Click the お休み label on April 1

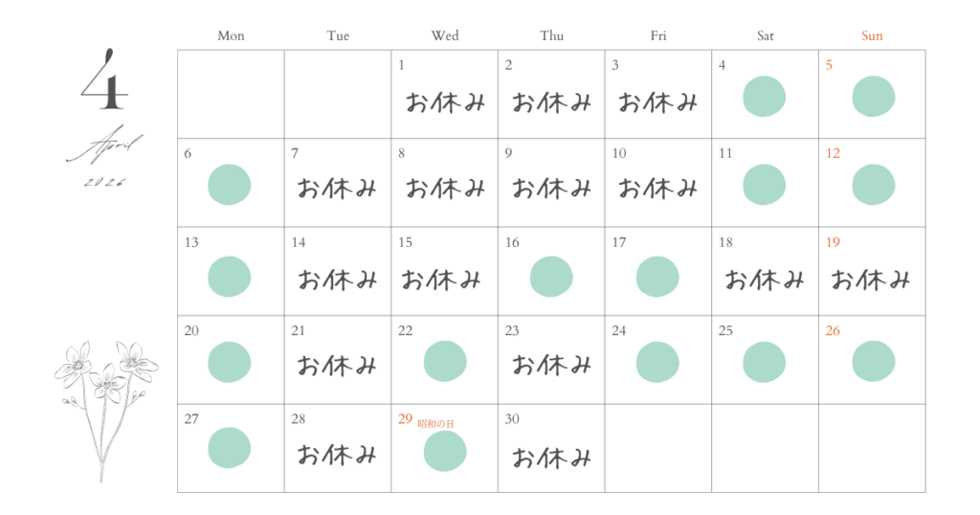(x=445, y=102)
